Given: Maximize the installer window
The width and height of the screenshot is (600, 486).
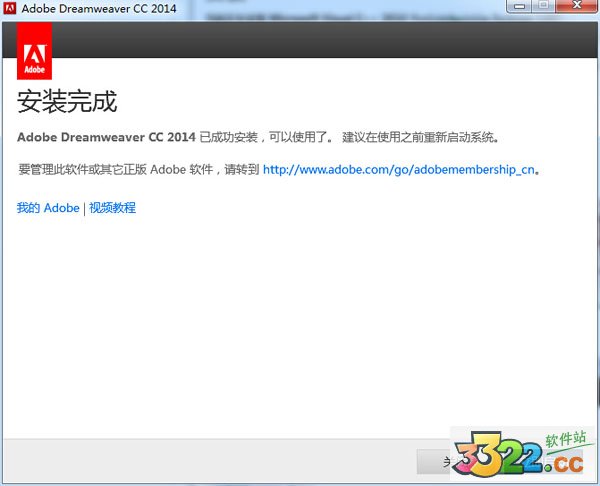Looking at the screenshot, I should [x=545, y=6].
